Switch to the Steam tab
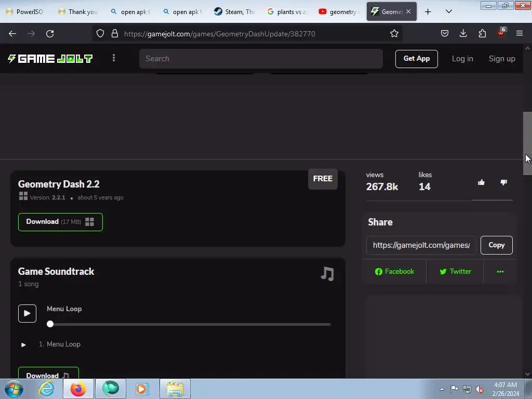The image size is (532, 399). coord(235,12)
